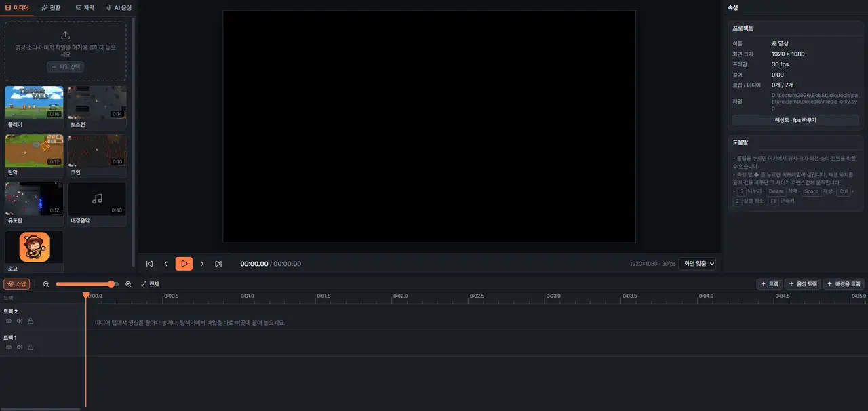Click the 00:00.00 current timecode
The image size is (868, 411).
coord(254,264)
